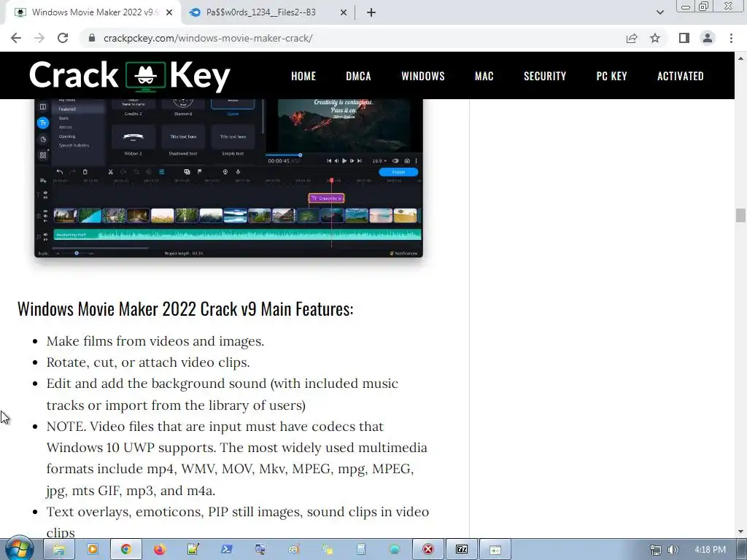
Task: Open the Chrome profile avatar
Action: [708, 38]
